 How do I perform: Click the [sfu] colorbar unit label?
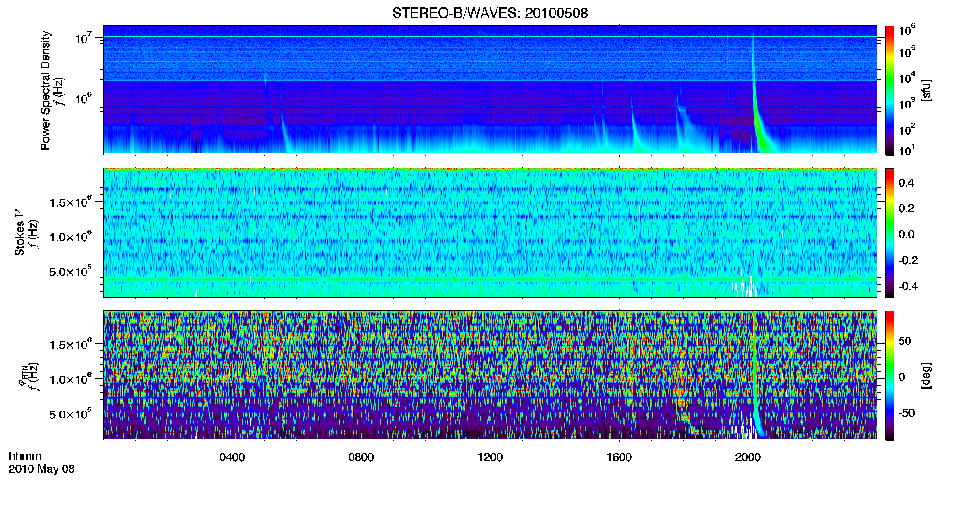(926, 90)
